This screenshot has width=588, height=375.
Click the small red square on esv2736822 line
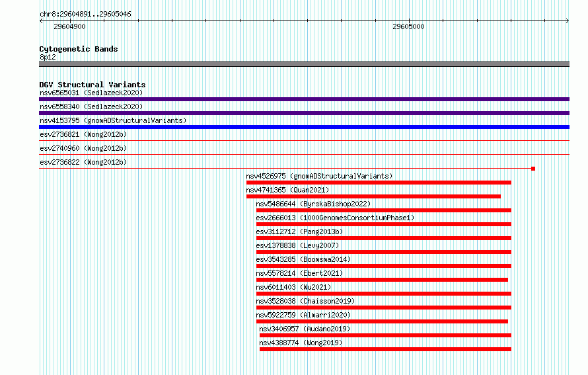click(x=533, y=169)
